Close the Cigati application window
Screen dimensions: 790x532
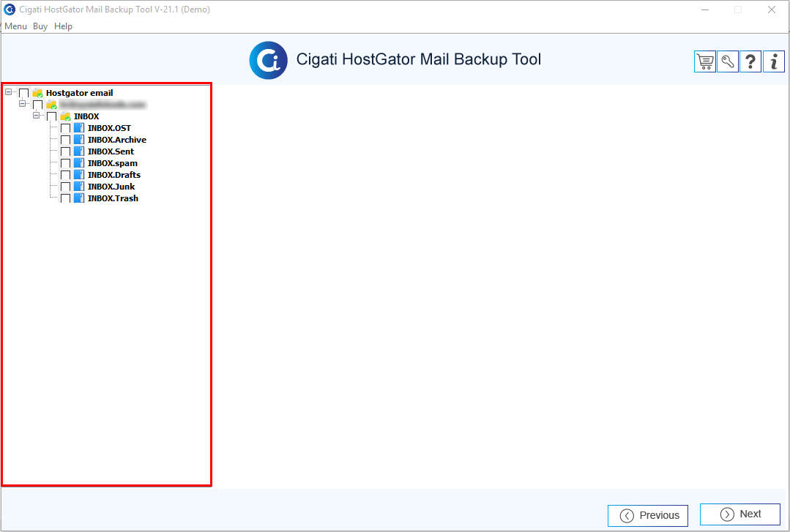point(772,10)
